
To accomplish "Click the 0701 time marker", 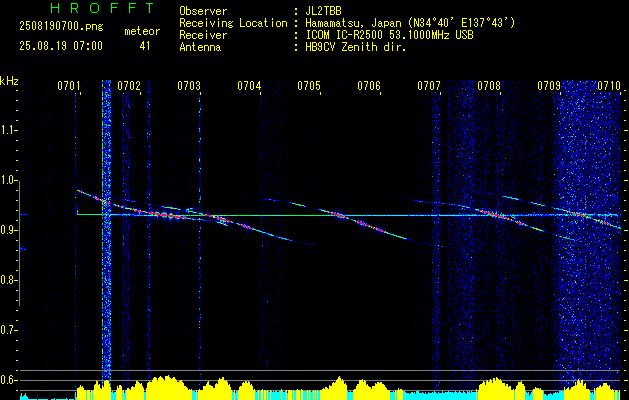I will click(69, 86).
